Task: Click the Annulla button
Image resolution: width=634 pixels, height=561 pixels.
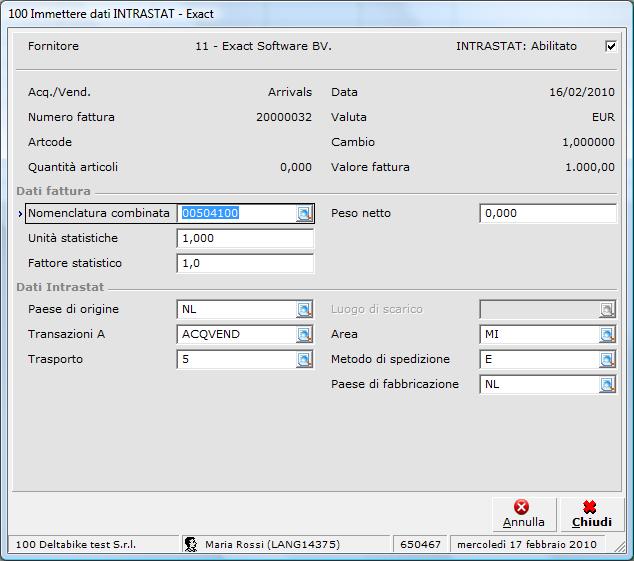Action: pos(524,514)
